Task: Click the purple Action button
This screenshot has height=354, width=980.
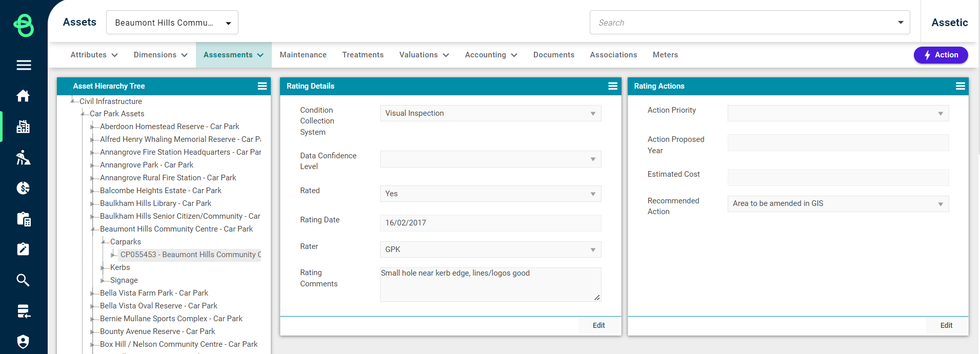Action: tap(941, 55)
